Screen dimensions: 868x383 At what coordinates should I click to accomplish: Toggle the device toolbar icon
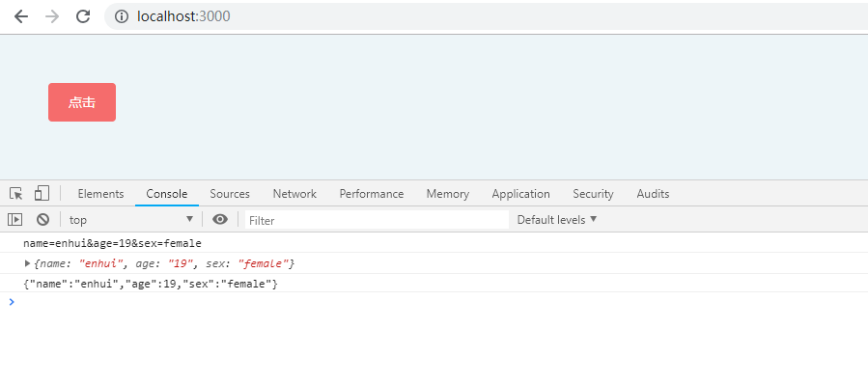42,193
